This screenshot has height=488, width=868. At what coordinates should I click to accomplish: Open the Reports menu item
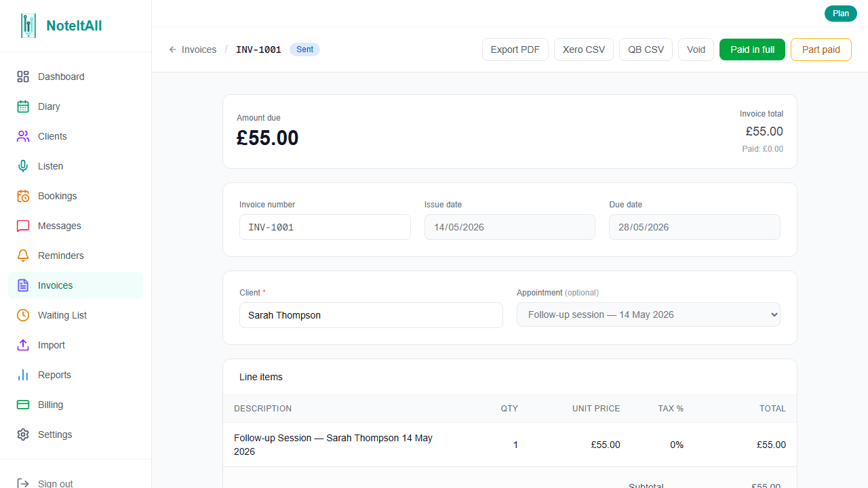pyautogui.click(x=75, y=375)
